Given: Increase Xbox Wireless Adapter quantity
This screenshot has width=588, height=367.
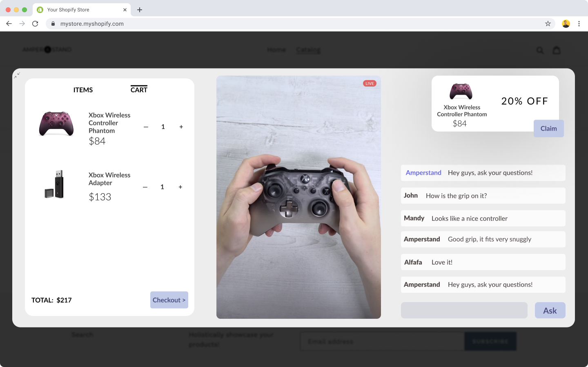Looking at the screenshot, I should 180,187.
